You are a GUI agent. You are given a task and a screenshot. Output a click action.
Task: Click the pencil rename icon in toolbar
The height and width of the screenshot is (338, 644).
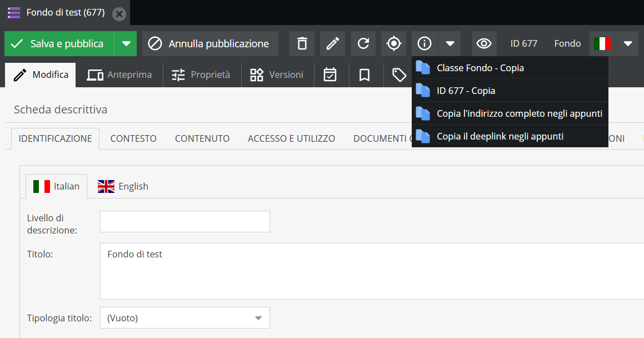tap(332, 43)
